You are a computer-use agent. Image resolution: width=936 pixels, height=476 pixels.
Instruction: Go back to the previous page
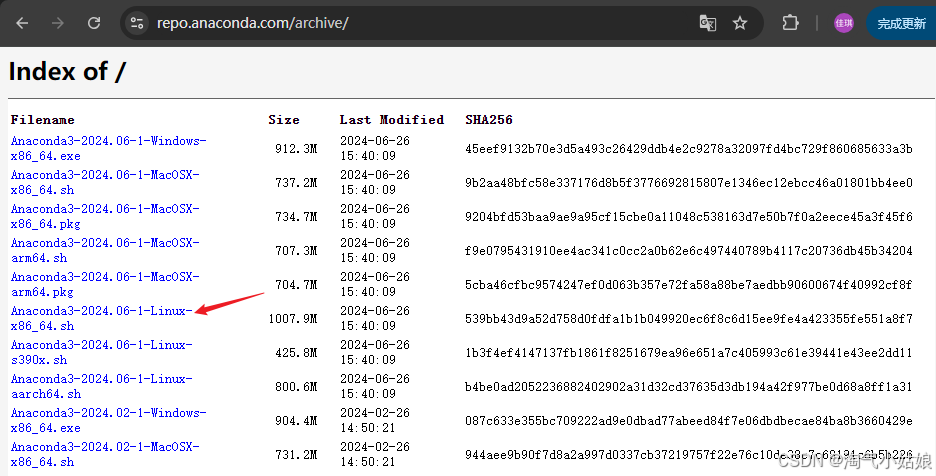22,23
